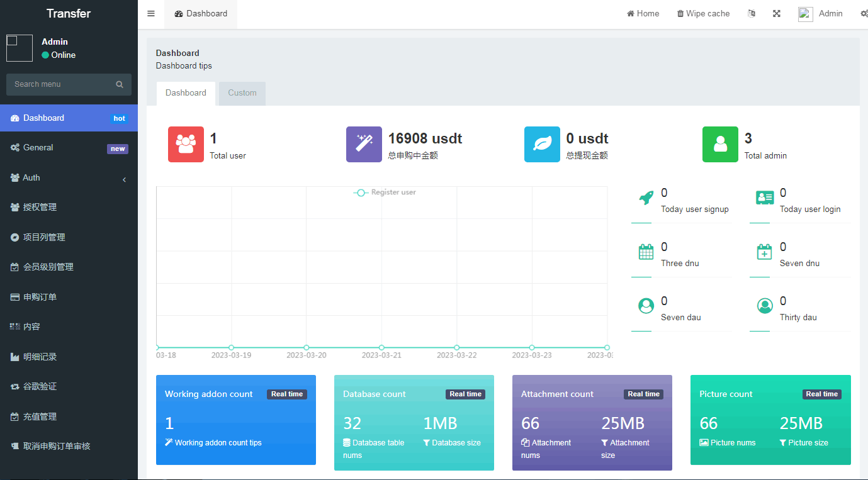Open the General sidebar menu

pyautogui.click(x=69, y=148)
